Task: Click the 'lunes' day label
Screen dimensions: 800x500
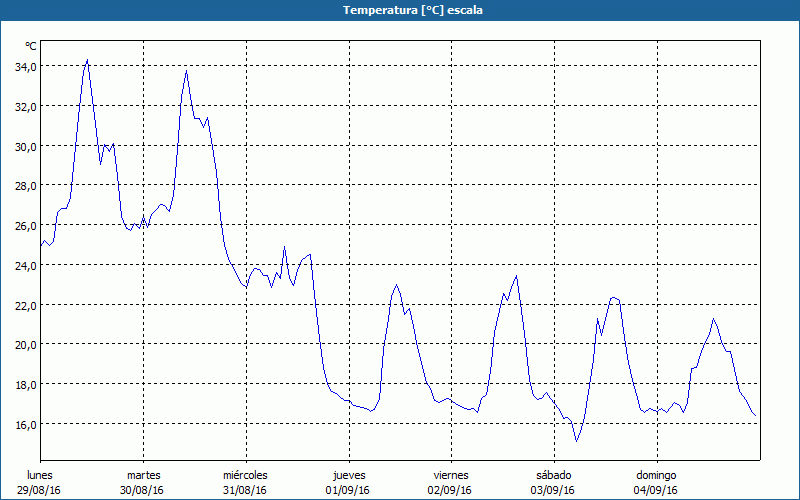Action: click(x=40, y=475)
